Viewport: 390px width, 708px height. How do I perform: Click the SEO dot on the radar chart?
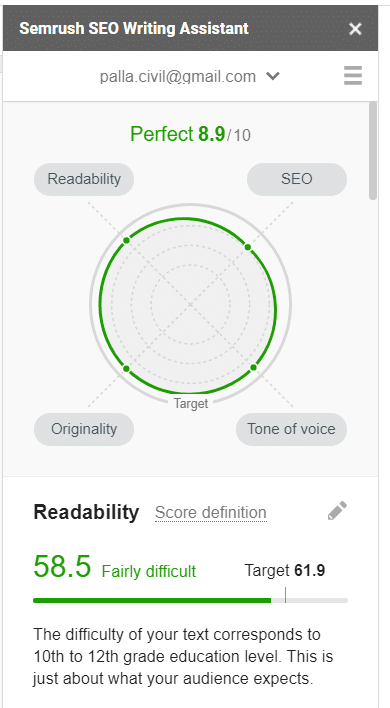click(247, 247)
